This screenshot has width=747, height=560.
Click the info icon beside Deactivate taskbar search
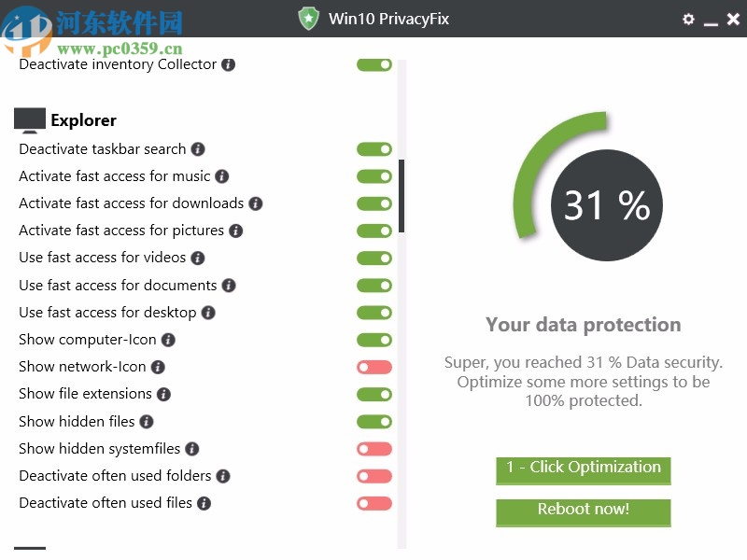[198, 149]
